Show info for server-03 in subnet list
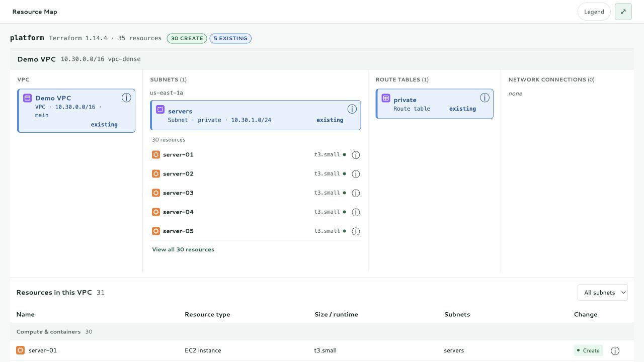This screenshot has height=362, width=644. (x=356, y=193)
